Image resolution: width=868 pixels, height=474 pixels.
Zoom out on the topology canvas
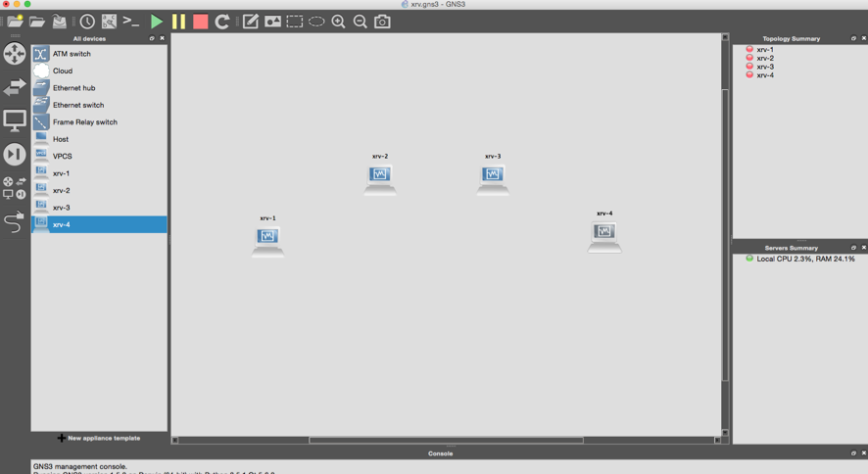(x=360, y=22)
